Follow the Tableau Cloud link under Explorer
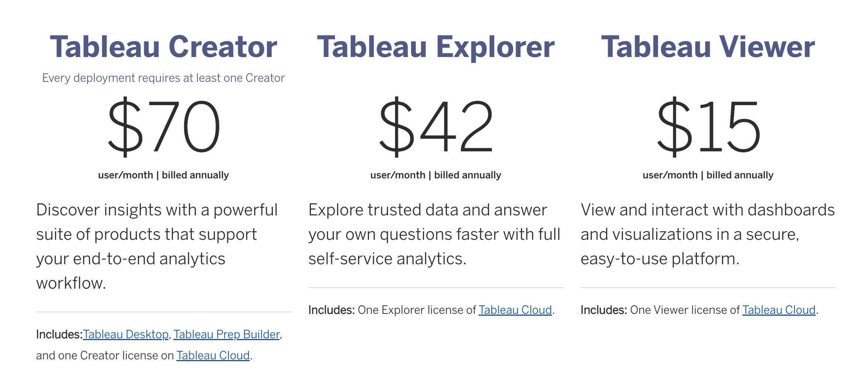Image resolution: width=868 pixels, height=376 pixels. pyautogui.click(x=515, y=310)
